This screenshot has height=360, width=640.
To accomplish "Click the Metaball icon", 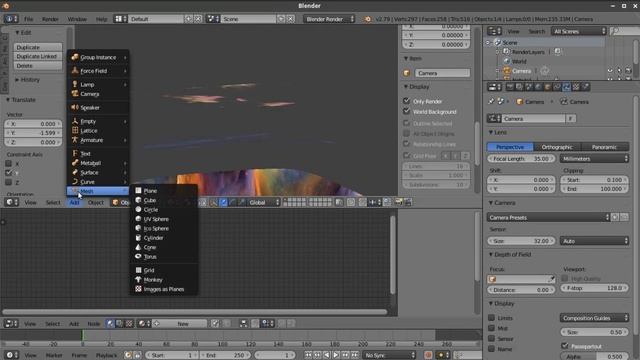I will pos(75,162).
